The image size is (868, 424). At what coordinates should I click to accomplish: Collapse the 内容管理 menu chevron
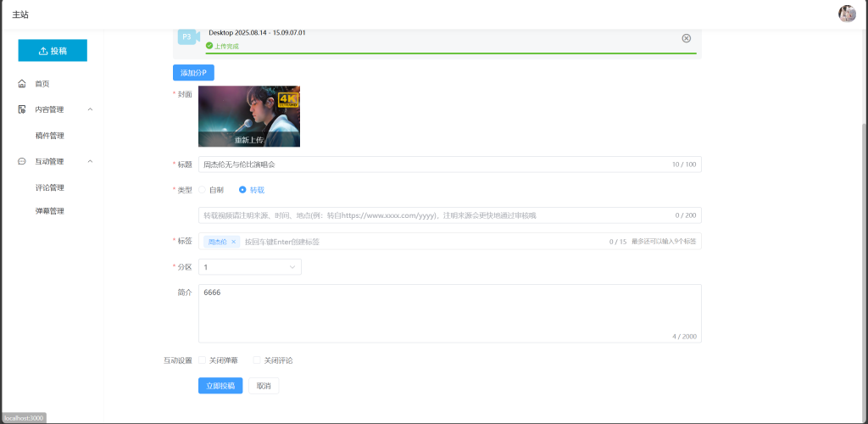pyautogui.click(x=90, y=109)
